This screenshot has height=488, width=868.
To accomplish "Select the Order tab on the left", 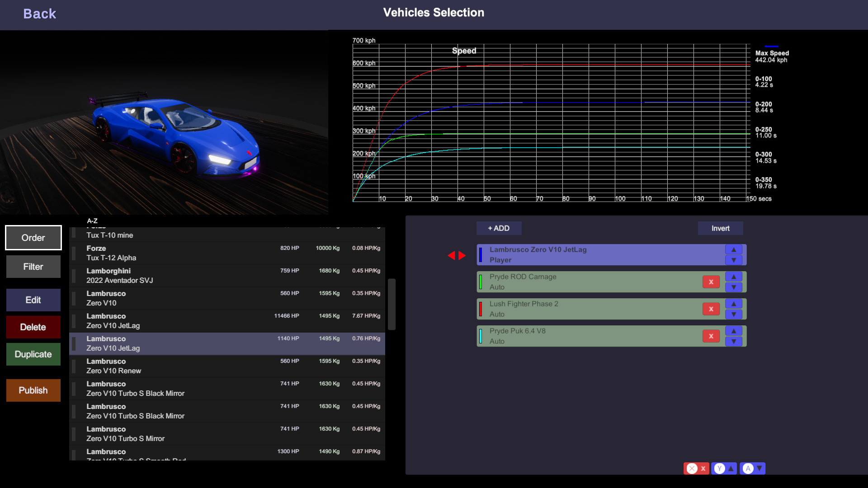I will click(33, 237).
